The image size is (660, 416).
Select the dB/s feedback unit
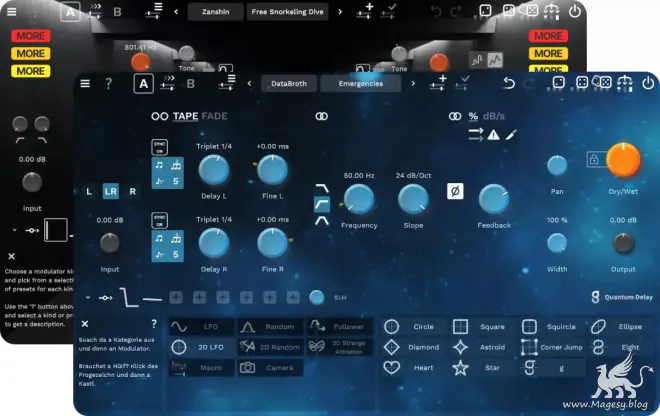pyautogui.click(x=493, y=116)
